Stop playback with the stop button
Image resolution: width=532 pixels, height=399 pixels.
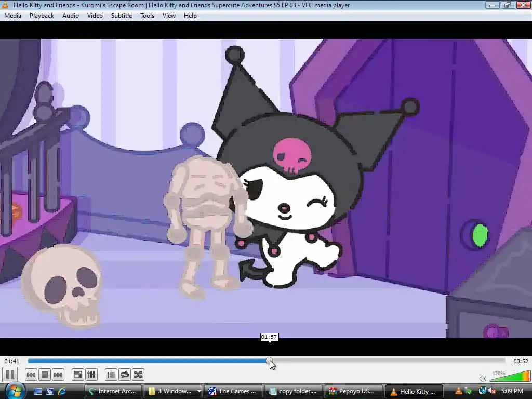pos(45,375)
